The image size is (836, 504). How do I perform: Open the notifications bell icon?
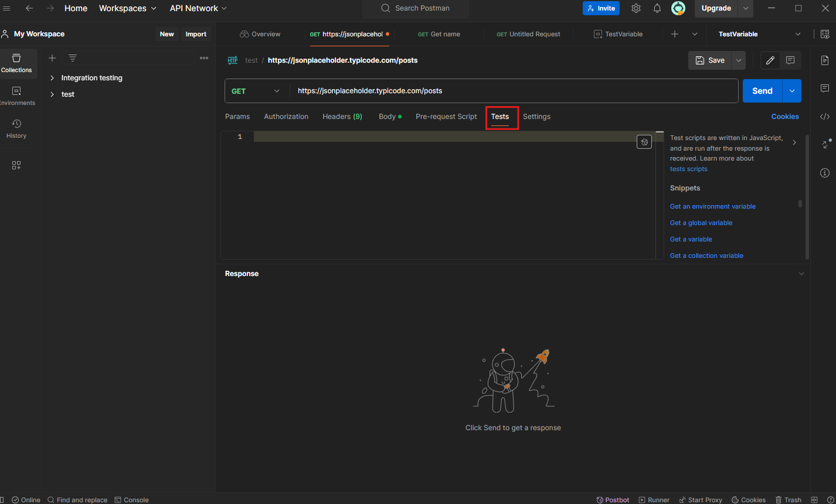point(657,8)
